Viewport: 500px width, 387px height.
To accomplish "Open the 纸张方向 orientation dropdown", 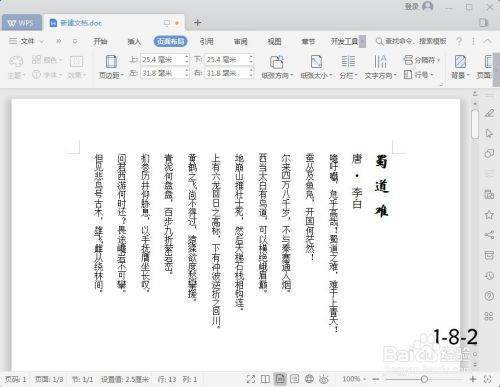I will 277,67.
